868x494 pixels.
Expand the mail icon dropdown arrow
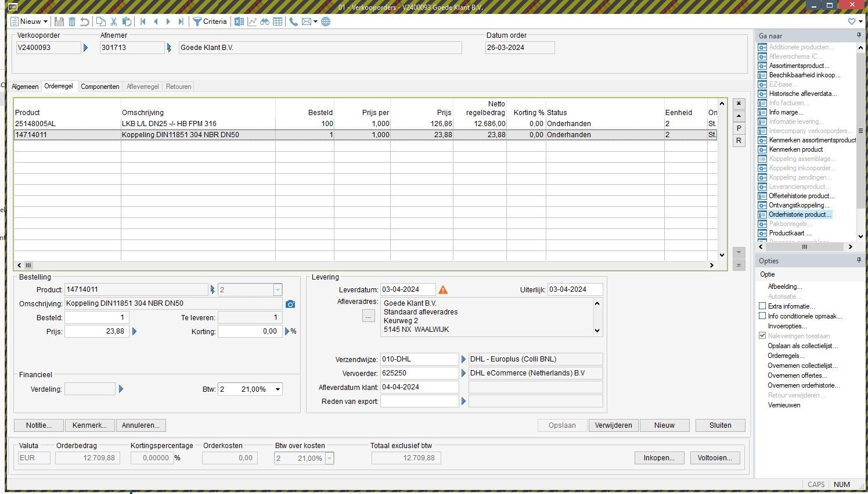[315, 22]
